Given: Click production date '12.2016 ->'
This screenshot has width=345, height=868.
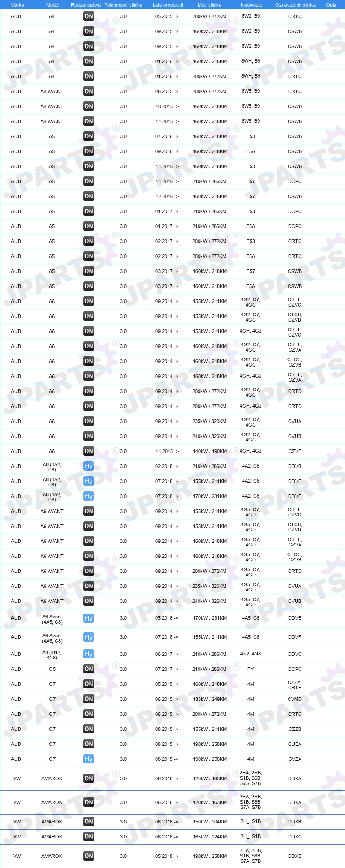Looking at the screenshot, I should (167, 196).
